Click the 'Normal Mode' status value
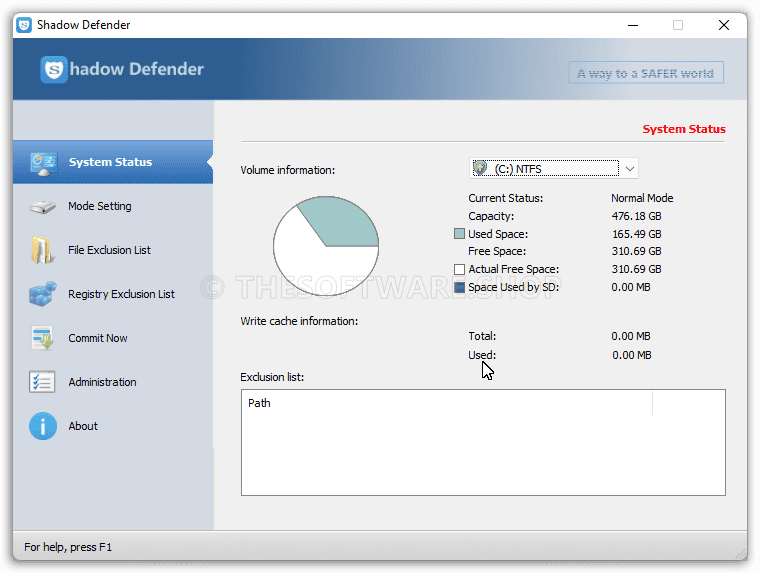The width and height of the screenshot is (760, 573). (x=642, y=198)
